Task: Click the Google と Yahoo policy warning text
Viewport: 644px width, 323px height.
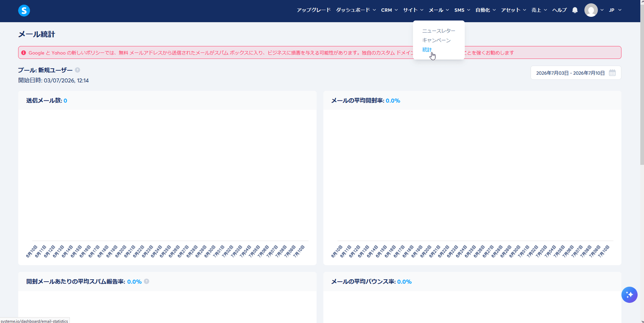Action: pyautogui.click(x=271, y=53)
